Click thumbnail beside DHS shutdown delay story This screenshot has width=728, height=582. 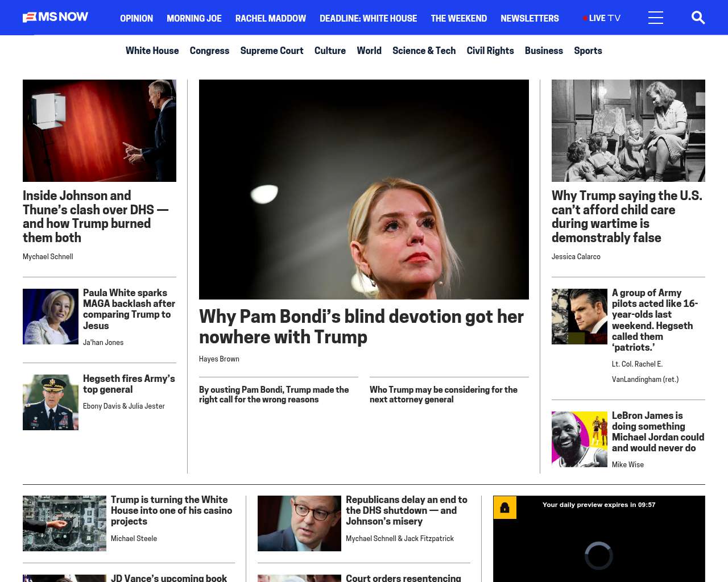(299, 523)
